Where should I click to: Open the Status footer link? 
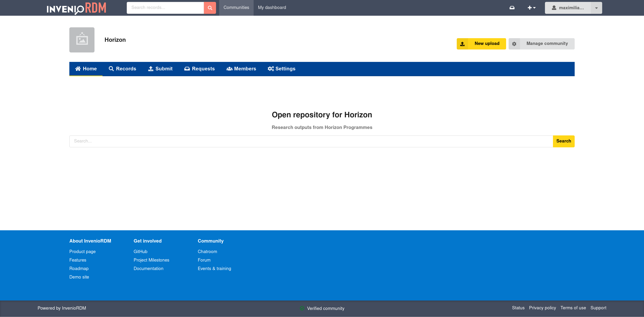coord(518,308)
